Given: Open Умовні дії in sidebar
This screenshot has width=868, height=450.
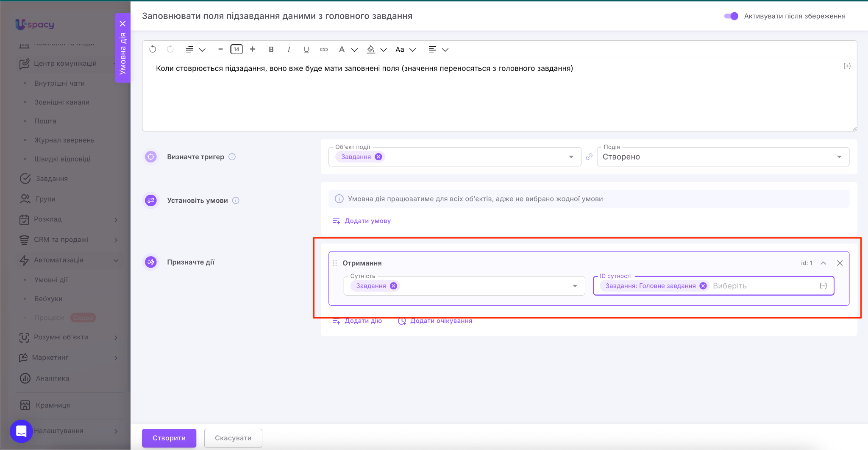Looking at the screenshot, I should pos(51,280).
